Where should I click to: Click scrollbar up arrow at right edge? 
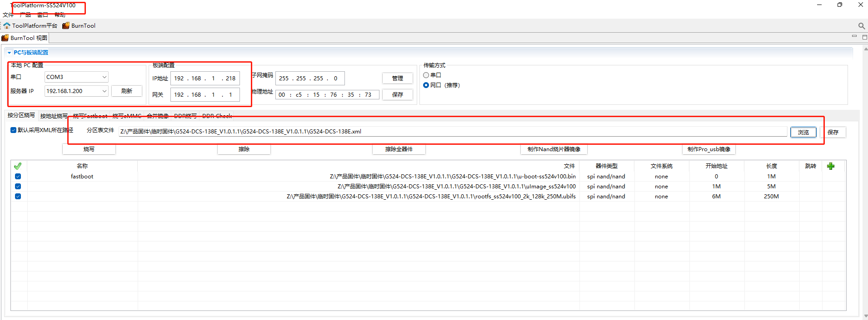click(865, 49)
